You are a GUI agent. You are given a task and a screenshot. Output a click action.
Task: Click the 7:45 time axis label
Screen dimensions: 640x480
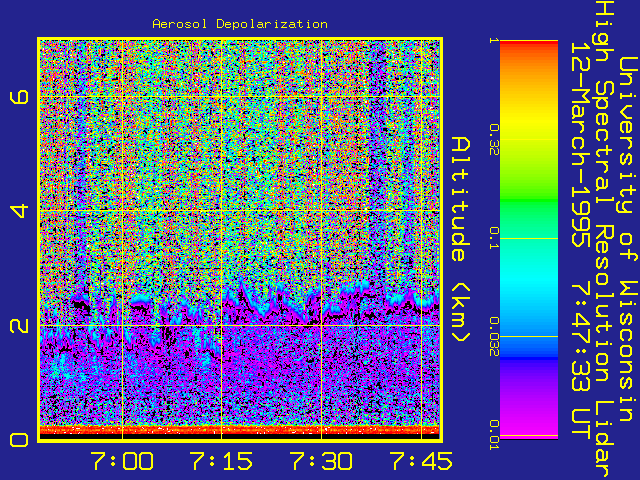[x=421, y=461]
